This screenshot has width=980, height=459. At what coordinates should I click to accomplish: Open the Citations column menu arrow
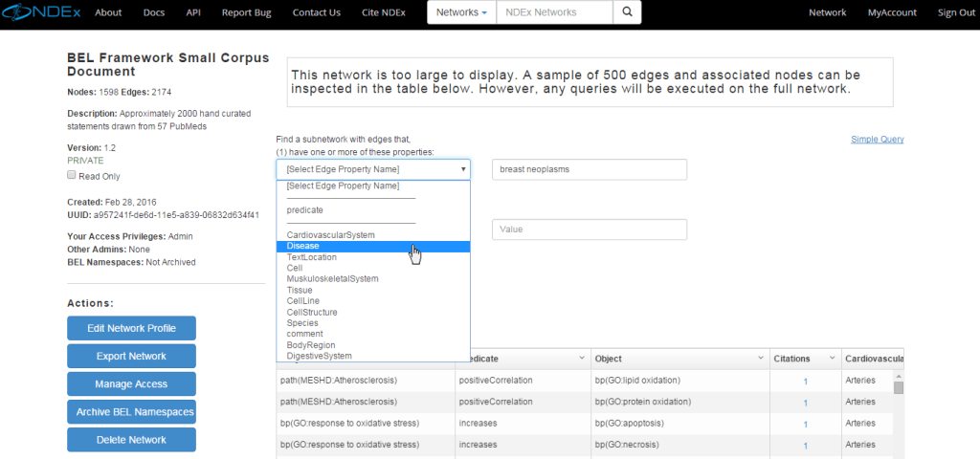832,359
